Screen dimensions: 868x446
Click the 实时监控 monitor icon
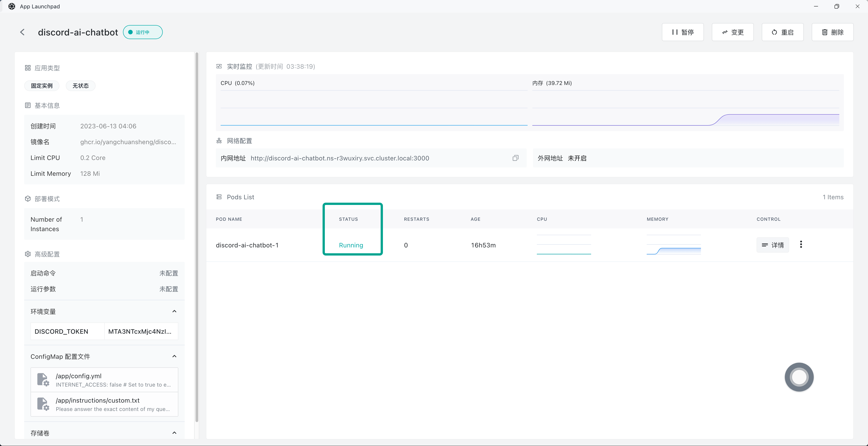219,66
